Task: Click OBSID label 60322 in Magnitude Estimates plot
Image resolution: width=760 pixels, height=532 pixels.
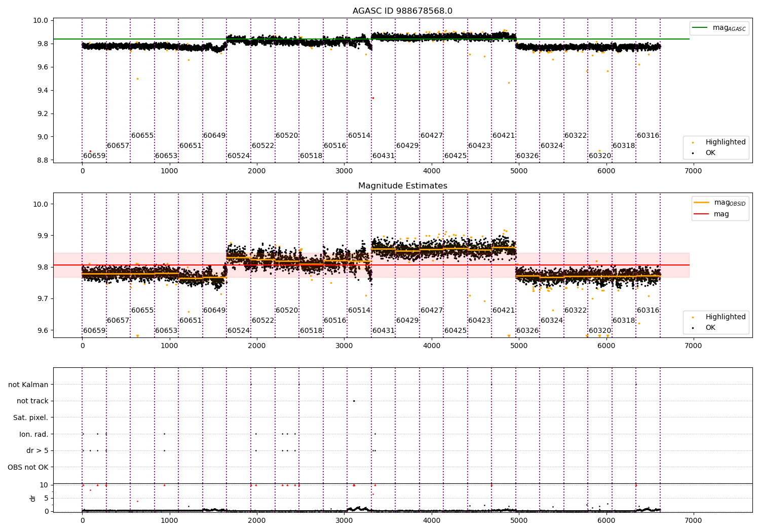Action: pos(576,311)
